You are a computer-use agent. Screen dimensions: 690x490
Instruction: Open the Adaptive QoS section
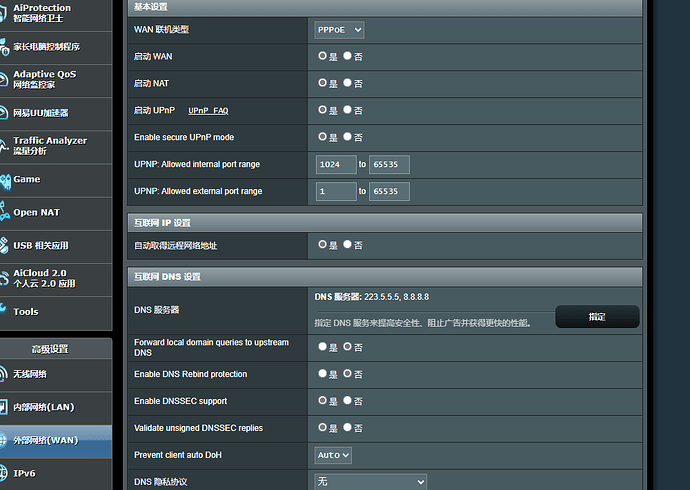44,79
